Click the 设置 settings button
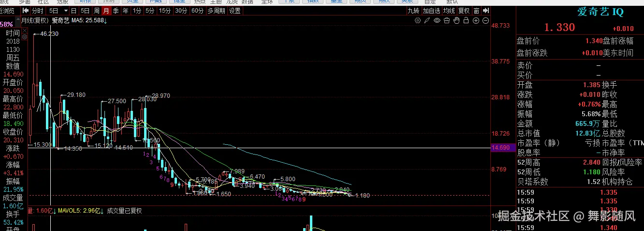This screenshot has width=644, height=231. 235,10
